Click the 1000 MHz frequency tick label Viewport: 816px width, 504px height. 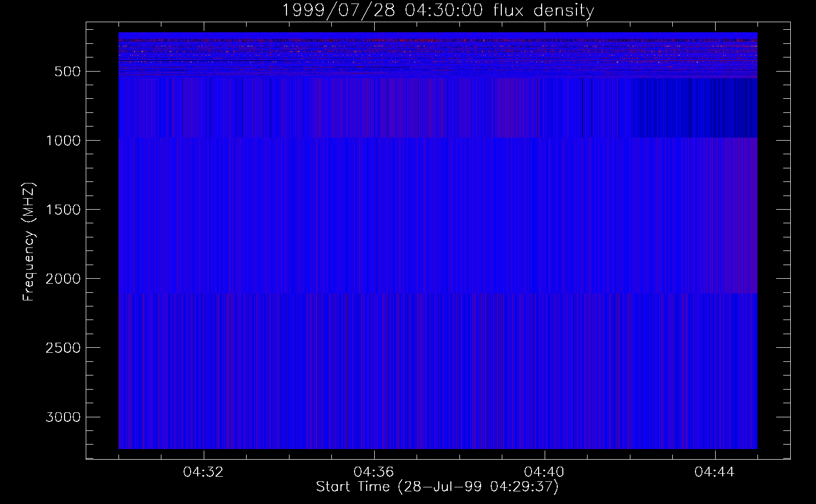tap(63, 141)
